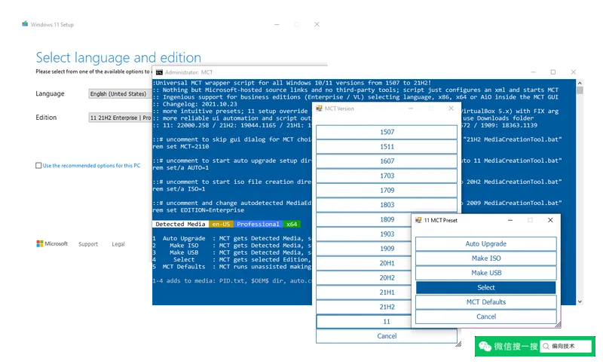Click the 11 MCT Preset window title icon
This screenshot has height=364, width=603.
pyautogui.click(x=418, y=220)
